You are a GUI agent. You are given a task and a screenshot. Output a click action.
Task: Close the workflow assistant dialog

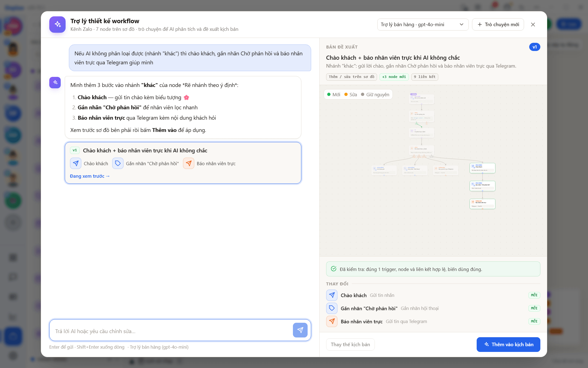tap(533, 25)
